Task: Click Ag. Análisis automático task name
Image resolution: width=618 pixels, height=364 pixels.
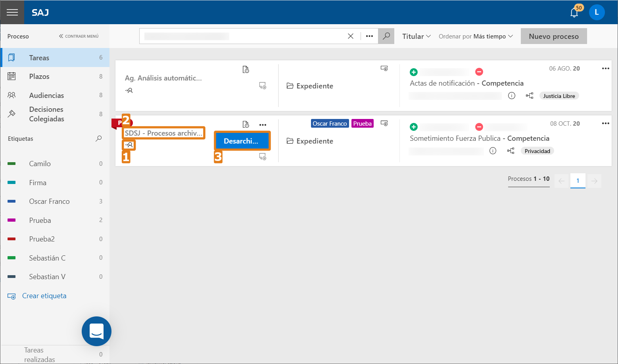Action: coord(163,78)
